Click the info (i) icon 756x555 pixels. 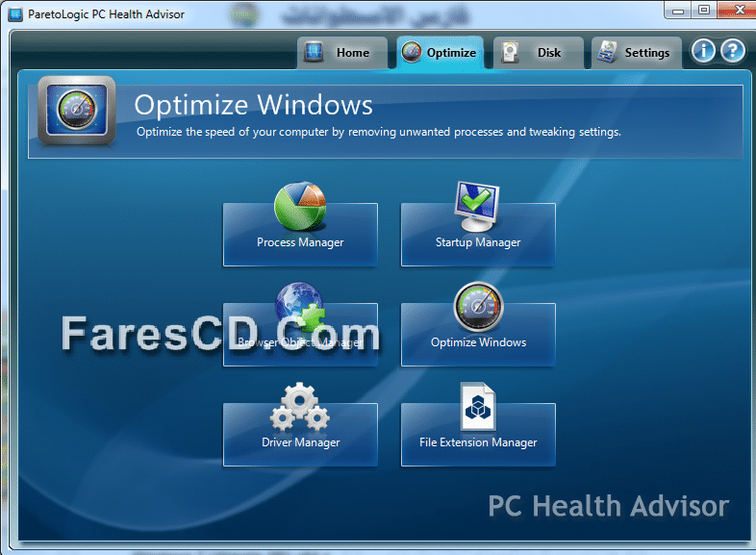pyautogui.click(x=703, y=51)
